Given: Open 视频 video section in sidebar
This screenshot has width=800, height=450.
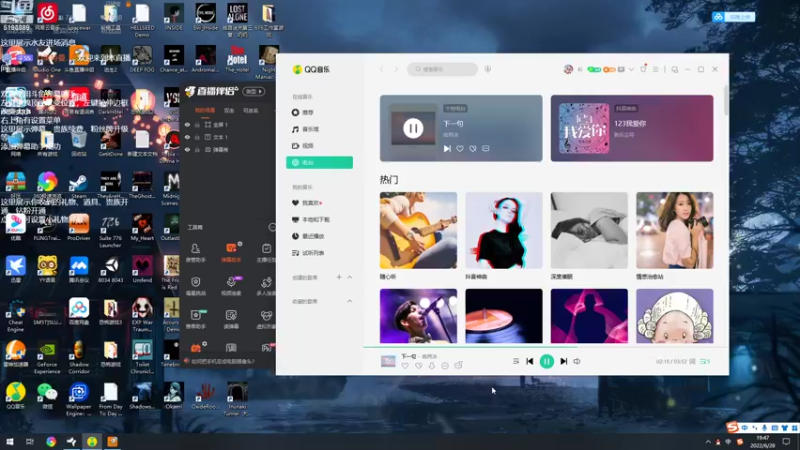Looking at the screenshot, I should (303, 146).
